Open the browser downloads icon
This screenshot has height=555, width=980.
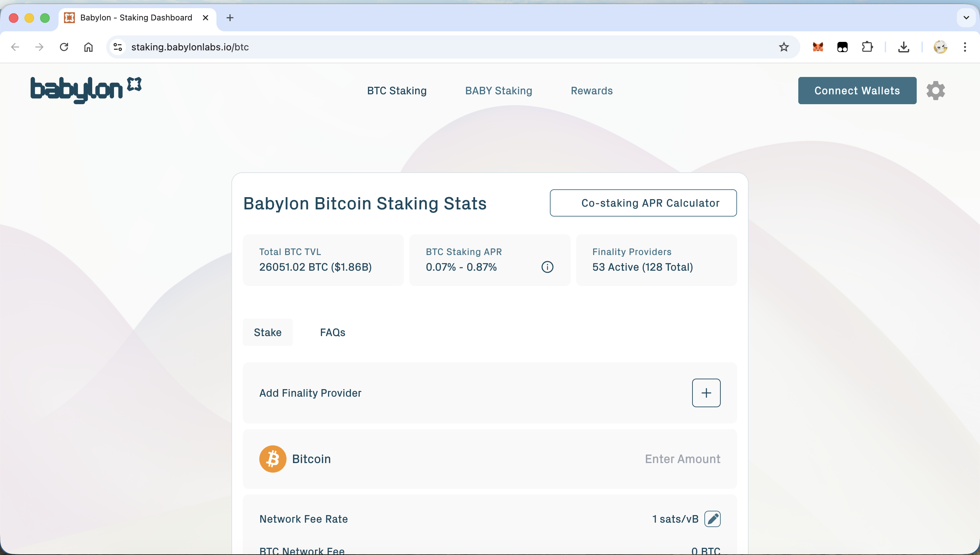click(903, 47)
